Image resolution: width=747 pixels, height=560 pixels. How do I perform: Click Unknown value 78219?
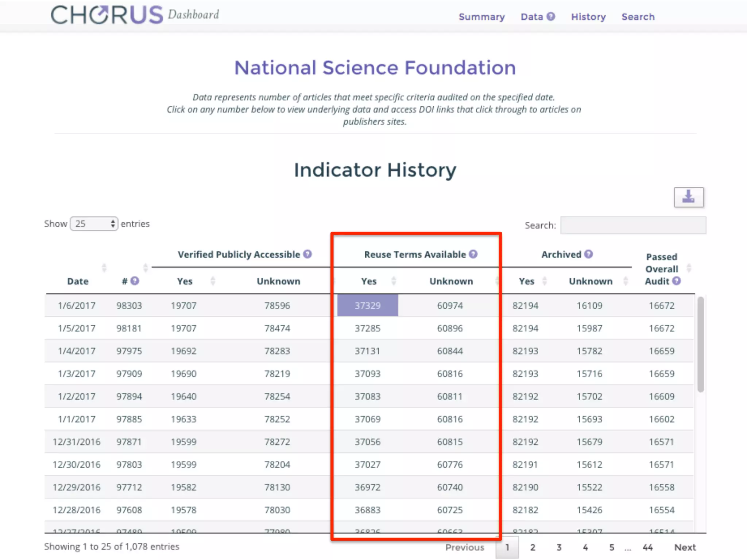coord(277,374)
